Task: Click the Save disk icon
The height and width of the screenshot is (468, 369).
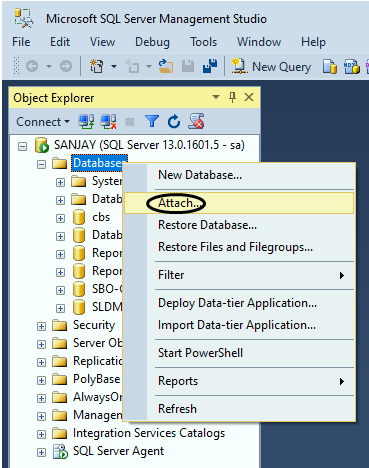Action: 188,66
